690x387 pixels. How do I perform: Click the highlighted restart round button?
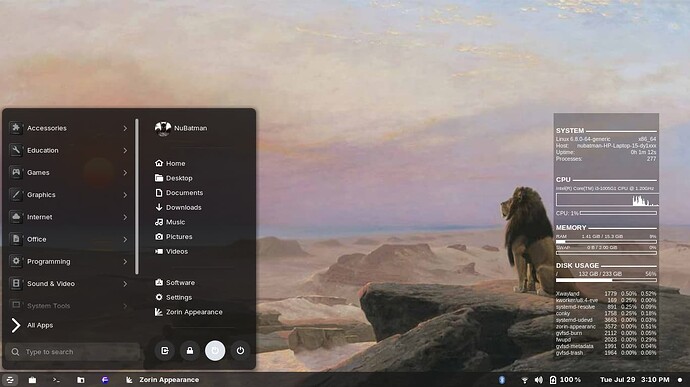click(x=215, y=351)
